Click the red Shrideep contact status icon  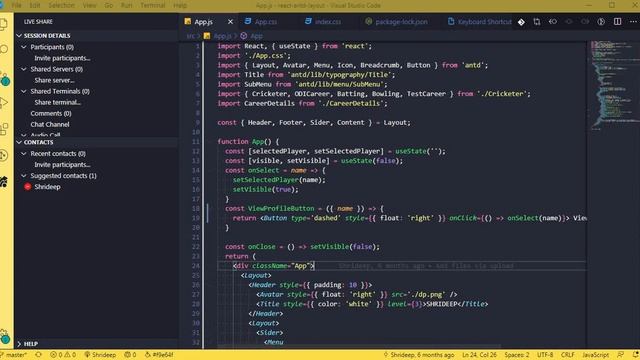tap(28, 187)
